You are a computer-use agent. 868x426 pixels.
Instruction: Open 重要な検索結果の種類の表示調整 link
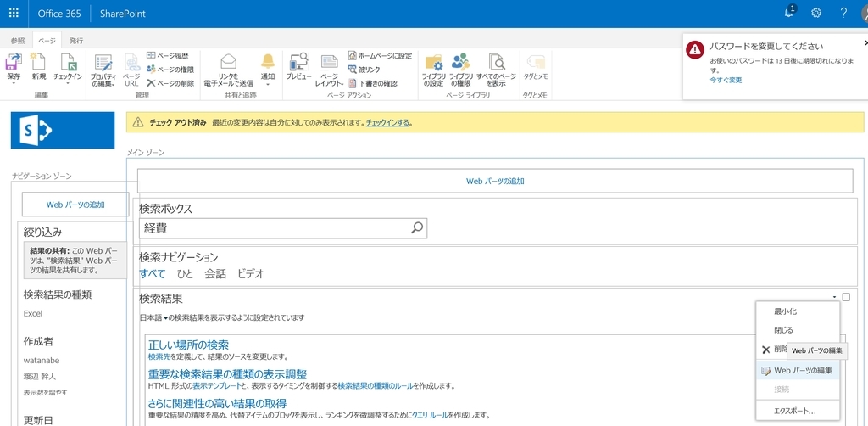pyautogui.click(x=227, y=374)
